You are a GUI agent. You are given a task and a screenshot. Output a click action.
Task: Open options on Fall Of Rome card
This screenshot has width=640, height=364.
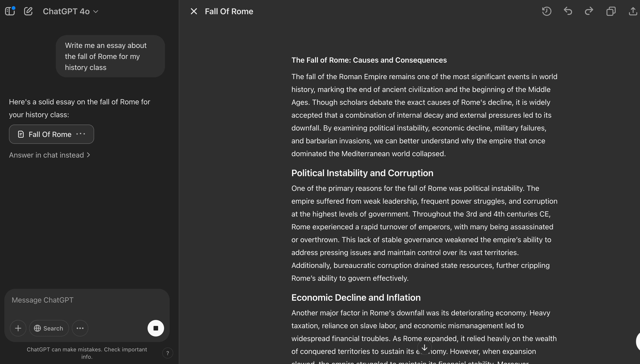point(81,134)
